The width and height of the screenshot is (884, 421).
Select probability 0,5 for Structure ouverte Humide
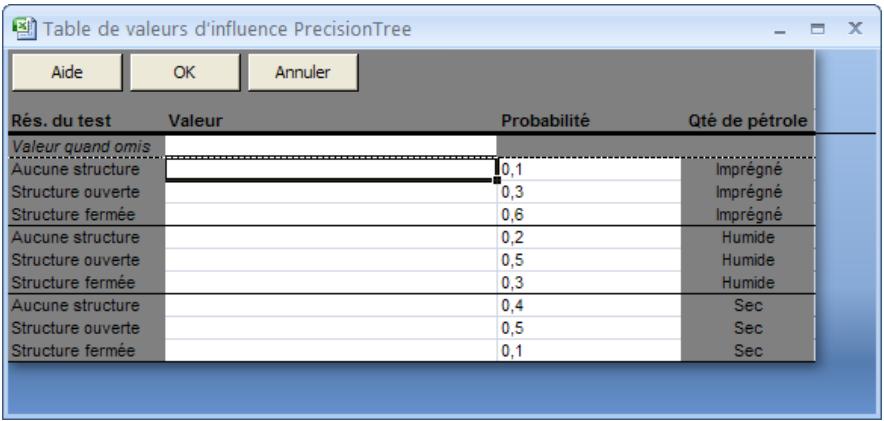(590, 260)
